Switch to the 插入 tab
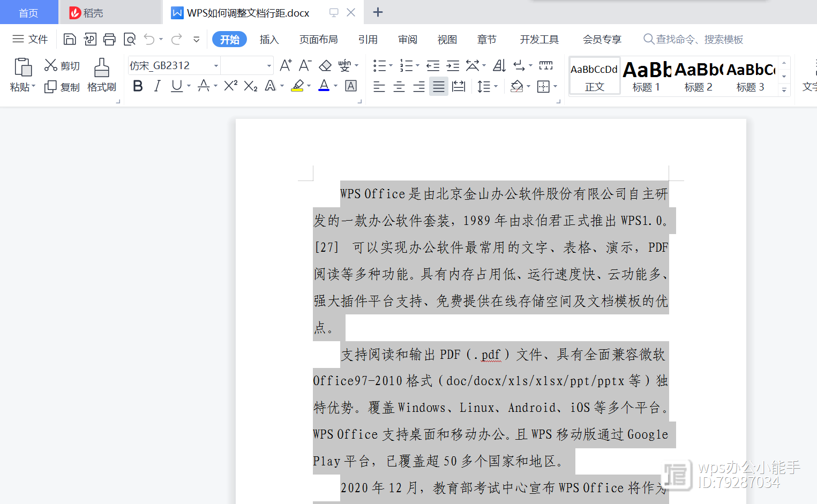Screen dimensions: 817x504 click(x=269, y=39)
